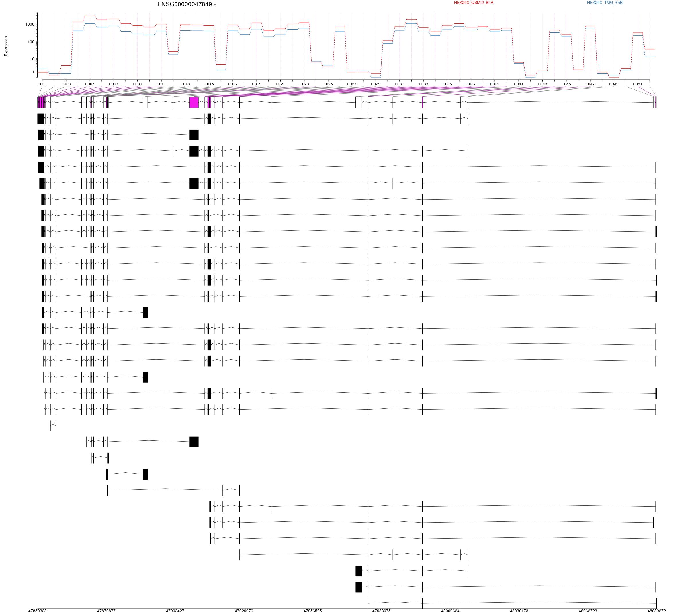
Task: Click the 100 y-axis tick label
Action: pyautogui.click(x=31, y=42)
